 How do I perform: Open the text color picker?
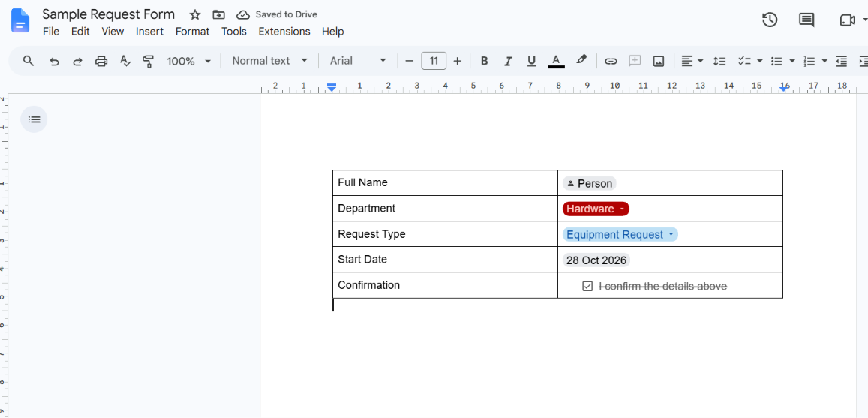click(x=557, y=61)
